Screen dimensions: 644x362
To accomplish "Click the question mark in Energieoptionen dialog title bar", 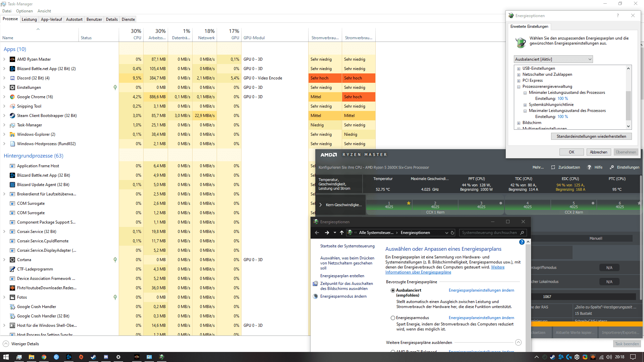I will [618, 15].
